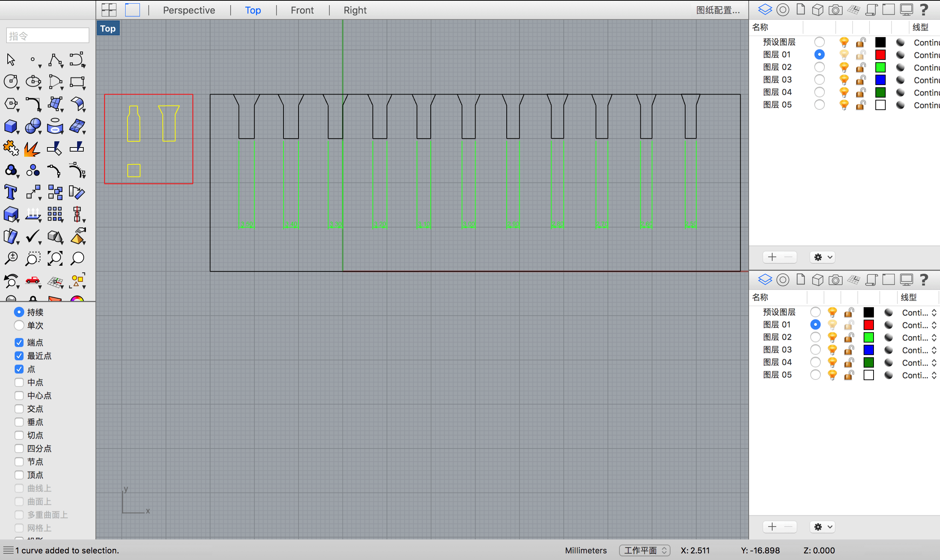Screen dimensions: 940x560
Task: Open the camera panel icon in upper panel
Action: coord(835,10)
